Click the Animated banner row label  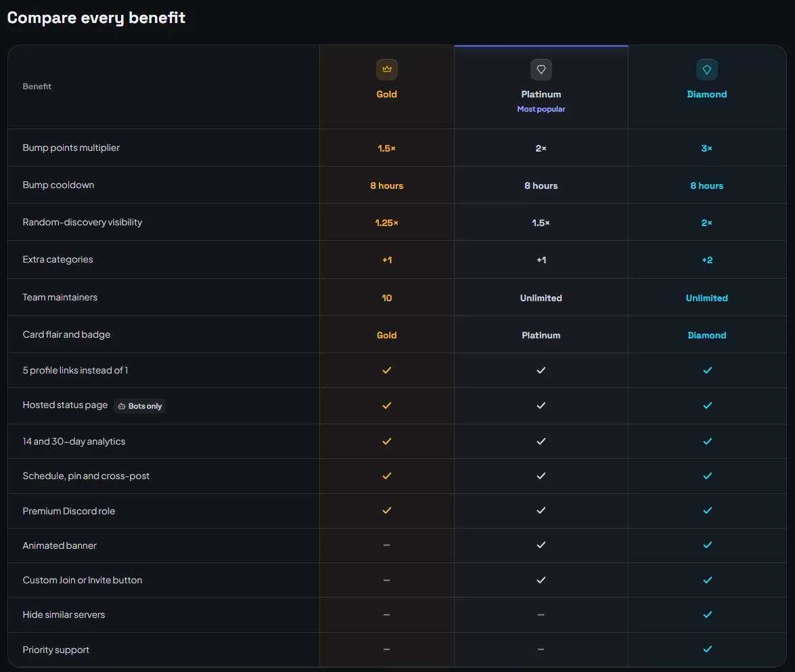(60, 545)
